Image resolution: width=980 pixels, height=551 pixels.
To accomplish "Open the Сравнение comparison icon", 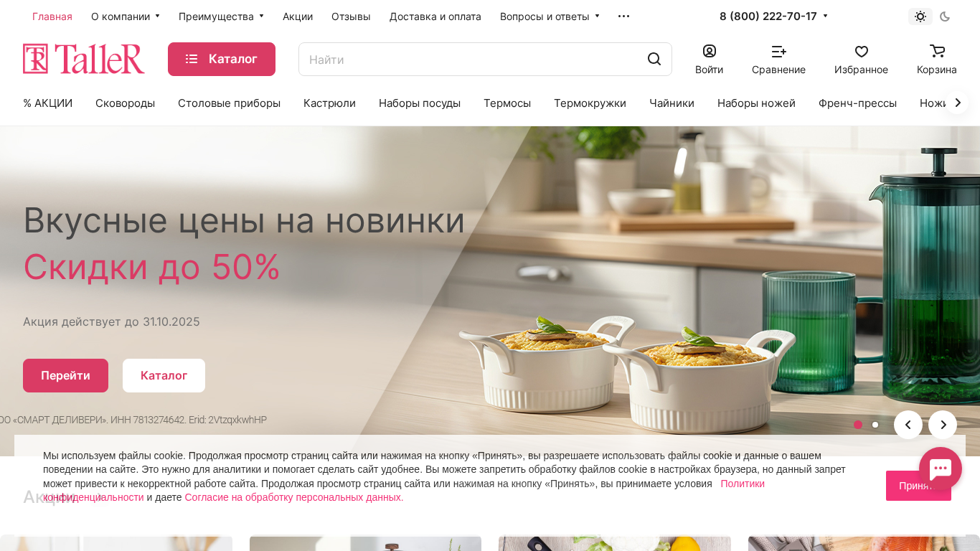I will [x=778, y=52].
